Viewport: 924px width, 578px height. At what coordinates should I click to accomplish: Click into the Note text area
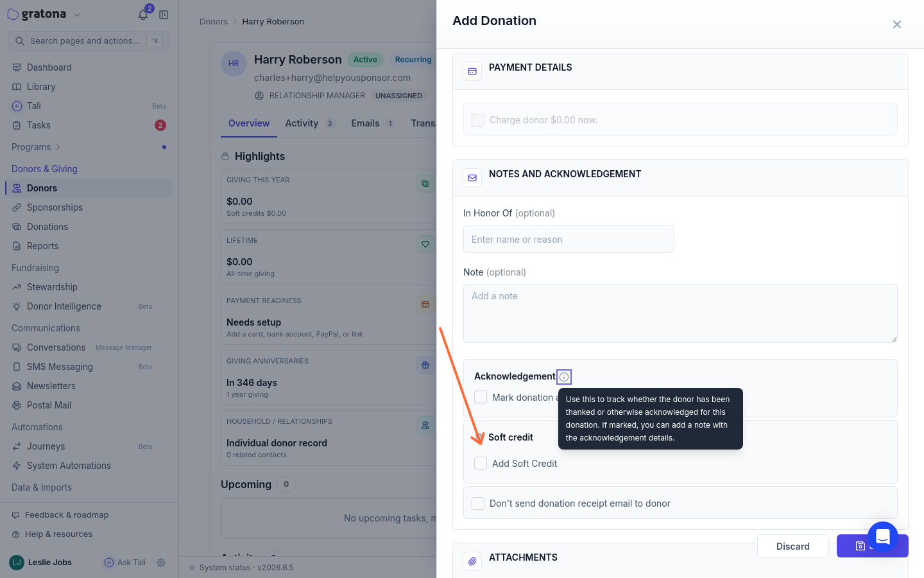point(680,313)
